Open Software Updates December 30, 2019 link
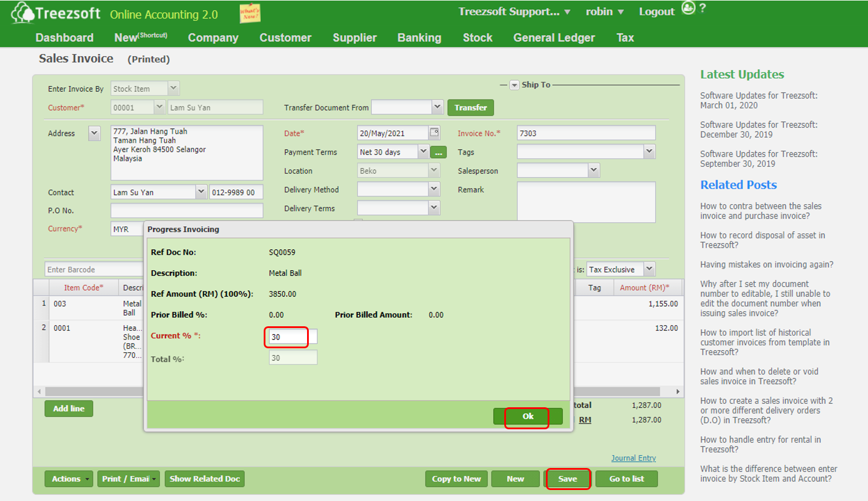Viewport: 868px width, 501px height. (x=759, y=130)
